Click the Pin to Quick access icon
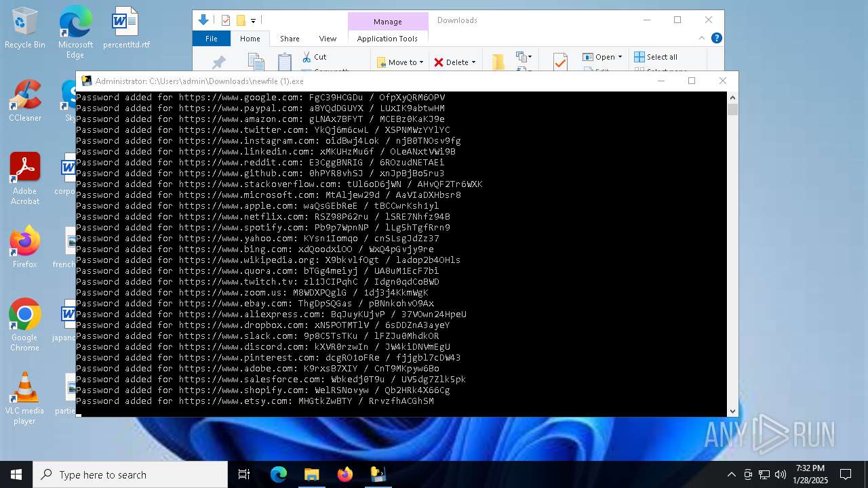 pyautogui.click(x=219, y=62)
